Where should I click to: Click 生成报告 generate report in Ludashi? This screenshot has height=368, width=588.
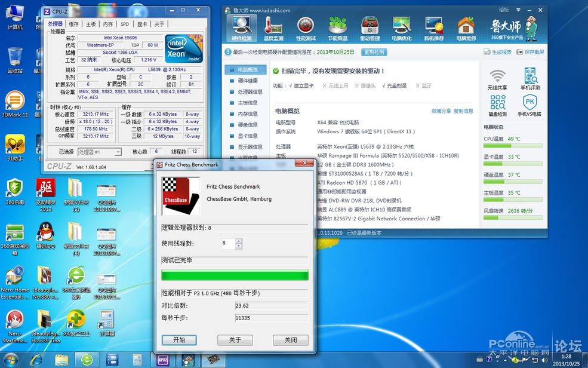[x=497, y=52]
